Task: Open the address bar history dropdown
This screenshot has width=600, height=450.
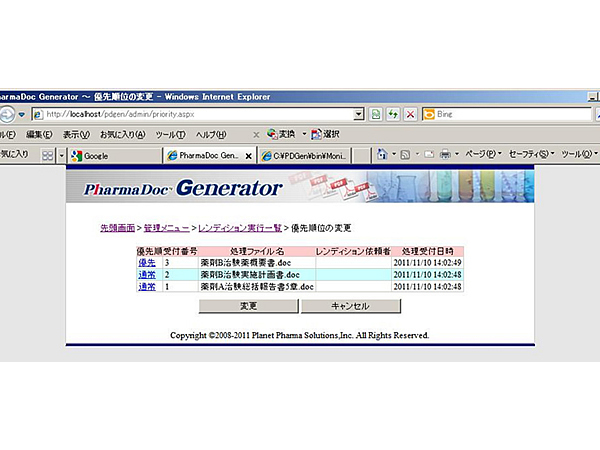Action: [x=359, y=114]
